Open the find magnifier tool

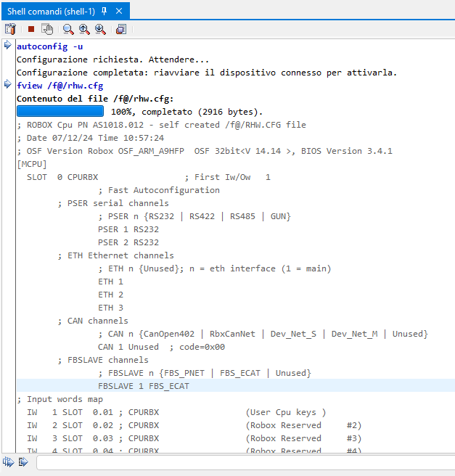(x=68, y=29)
